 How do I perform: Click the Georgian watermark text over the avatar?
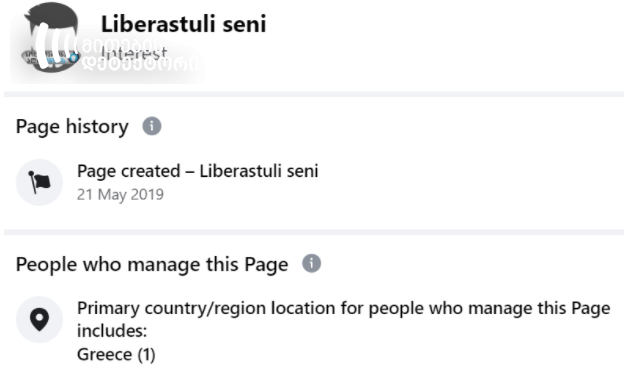[x=138, y=56]
